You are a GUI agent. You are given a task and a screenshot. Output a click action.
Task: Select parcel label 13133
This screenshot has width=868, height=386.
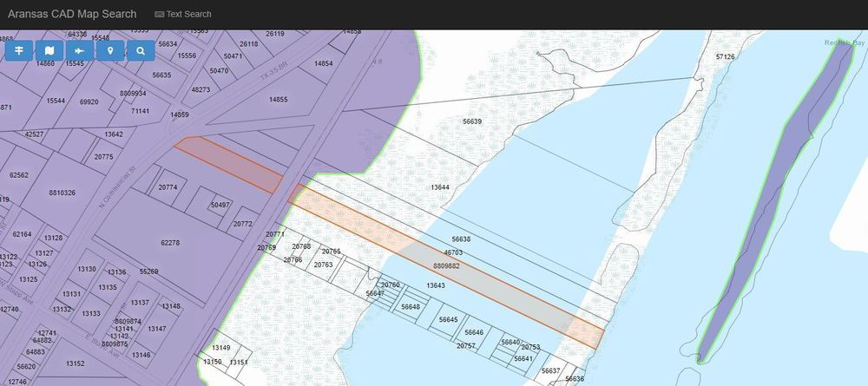tap(91, 313)
